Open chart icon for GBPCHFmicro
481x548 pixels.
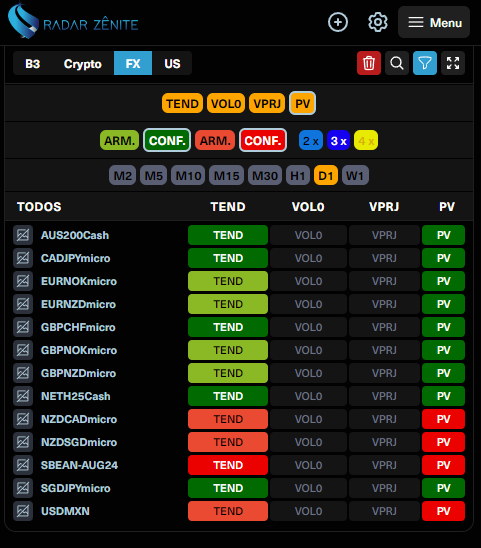click(23, 327)
